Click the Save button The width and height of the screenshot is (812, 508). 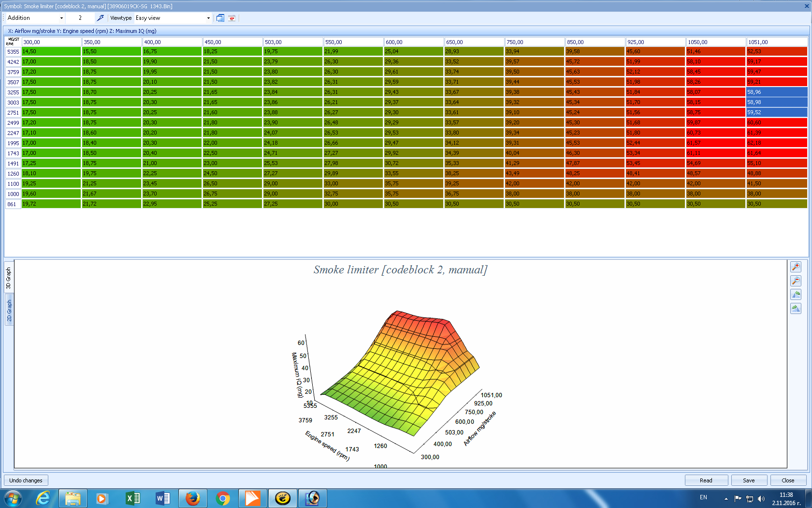749,480
